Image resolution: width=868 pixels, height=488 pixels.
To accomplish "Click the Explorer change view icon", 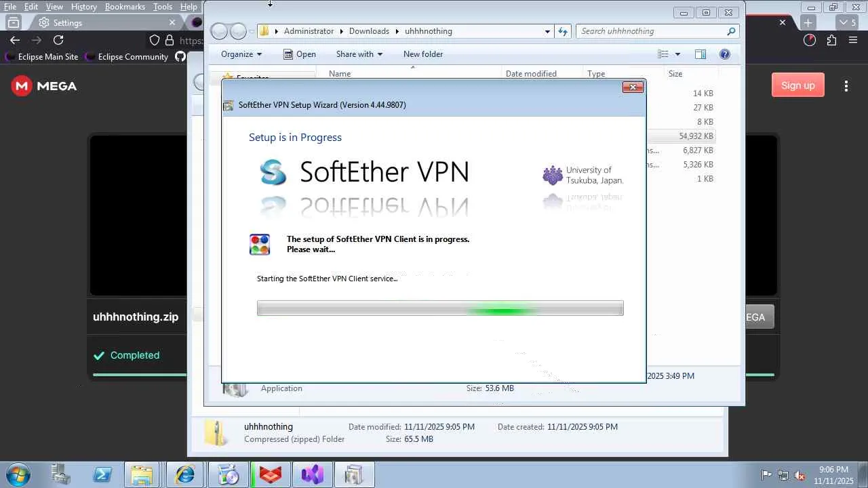I will [x=663, y=54].
